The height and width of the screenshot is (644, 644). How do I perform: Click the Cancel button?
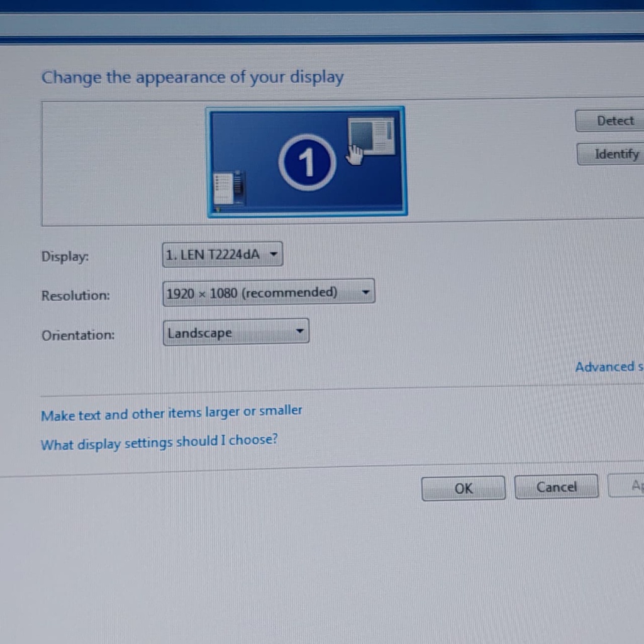(x=556, y=487)
